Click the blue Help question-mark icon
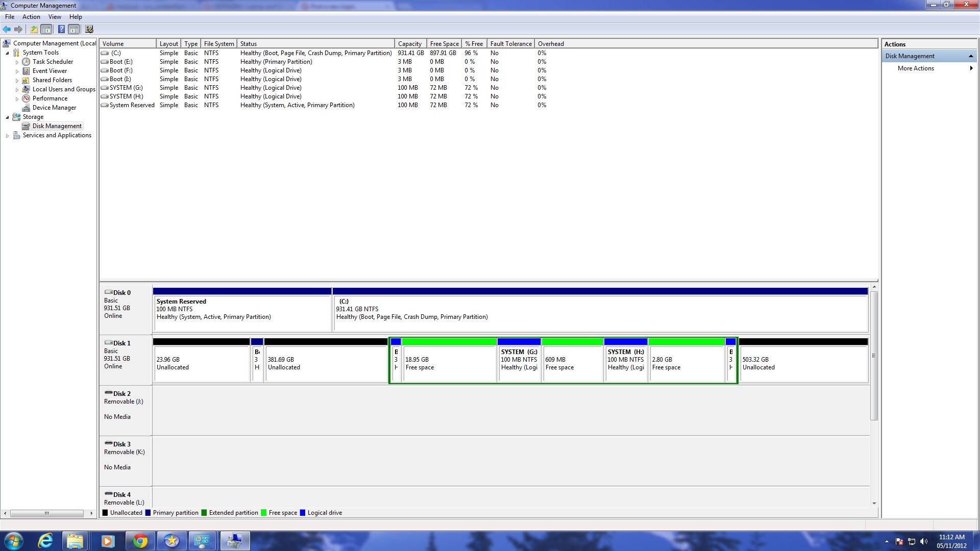This screenshot has width=980, height=551. (61, 29)
